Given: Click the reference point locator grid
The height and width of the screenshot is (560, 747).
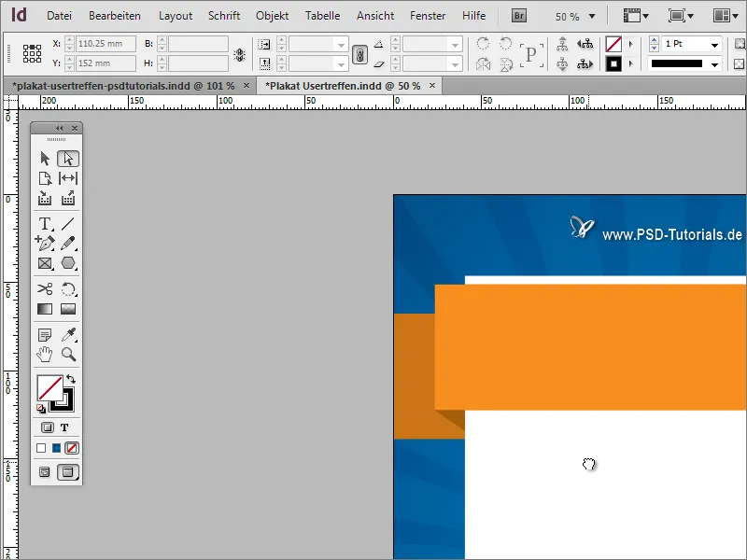Looking at the screenshot, I should click(32, 53).
